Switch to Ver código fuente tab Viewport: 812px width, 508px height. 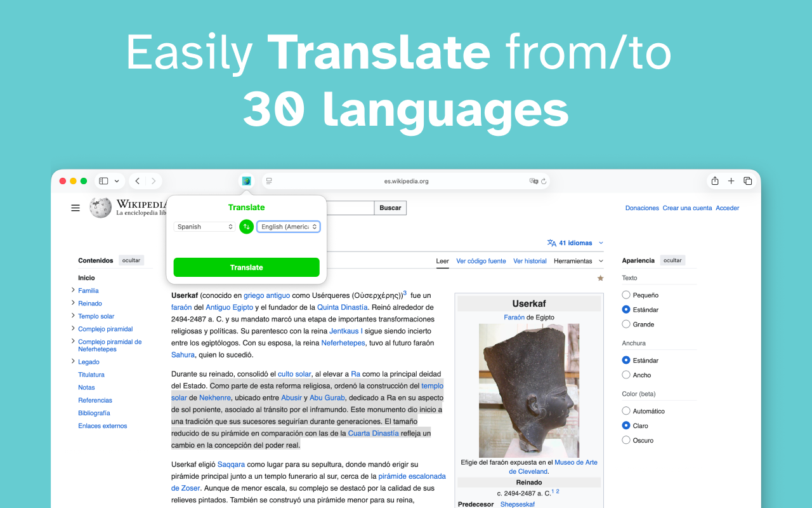pos(481,261)
